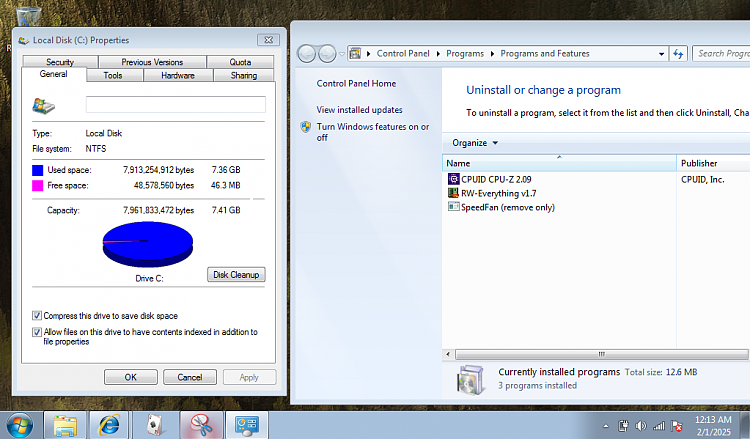Click the Back navigation arrow in Programs and Features
This screenshot has height=439, width=750.
[x=307, y=54]
